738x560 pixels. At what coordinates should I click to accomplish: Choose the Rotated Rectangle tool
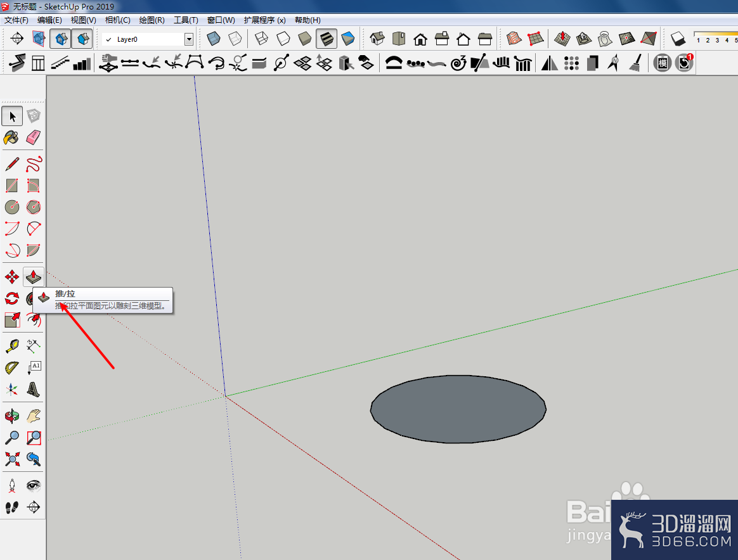coord(34,186)
